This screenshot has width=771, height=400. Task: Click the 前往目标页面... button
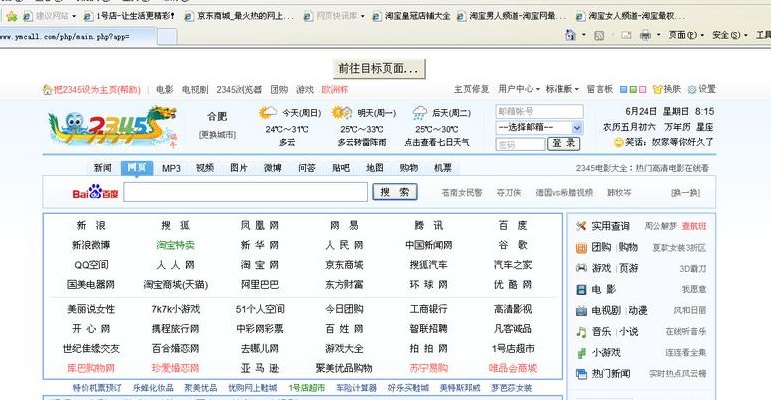click(379, 68)
